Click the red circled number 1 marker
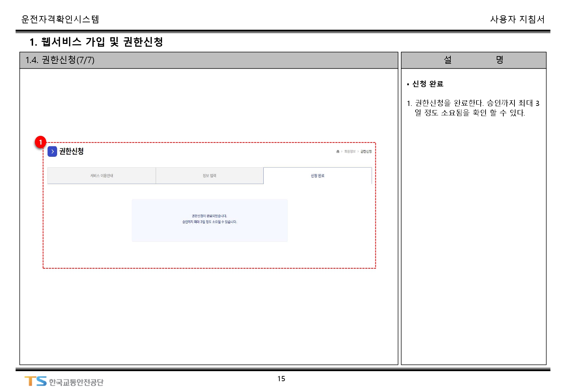 click(40, 142)
